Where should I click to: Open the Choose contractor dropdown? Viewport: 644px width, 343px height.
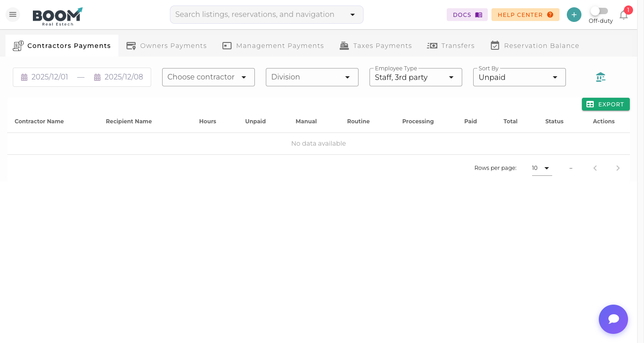[x=208, y=77]
